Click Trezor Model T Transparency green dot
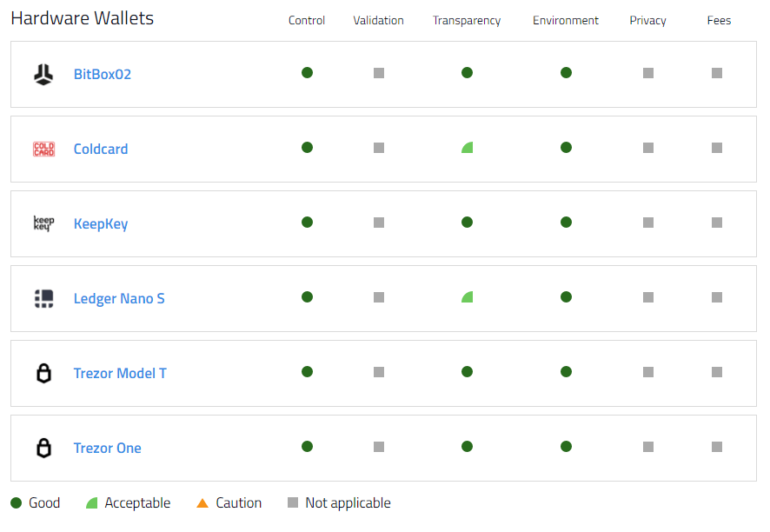This screenshot has width=770, height=532. click(x=467, y=371)
